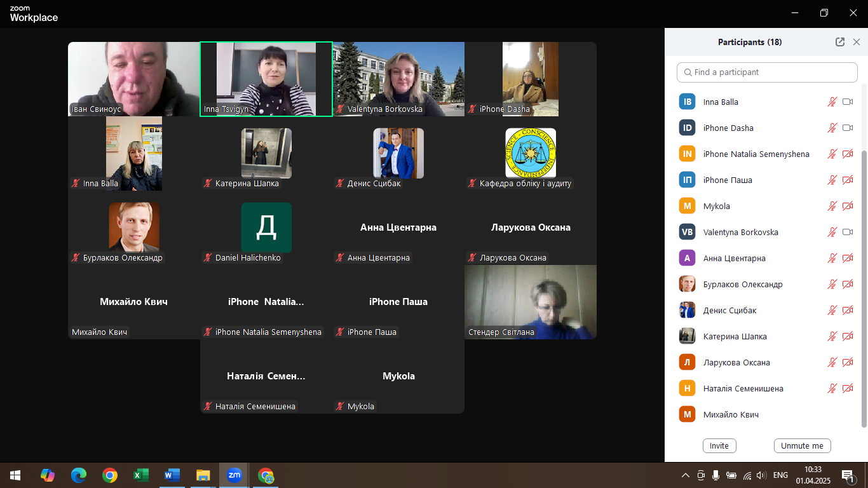Show hidden system tray icons
The image size is (868, 488).
(685, 475)
